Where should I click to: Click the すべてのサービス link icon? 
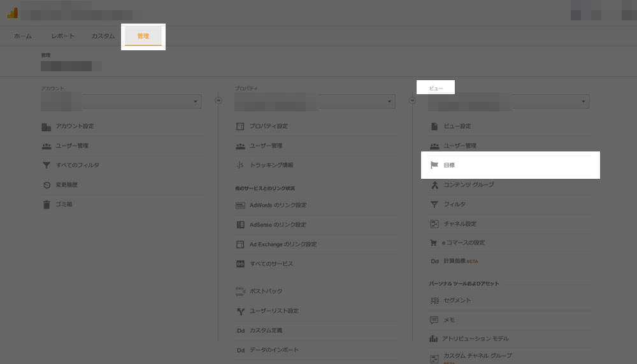click(240, 263)
